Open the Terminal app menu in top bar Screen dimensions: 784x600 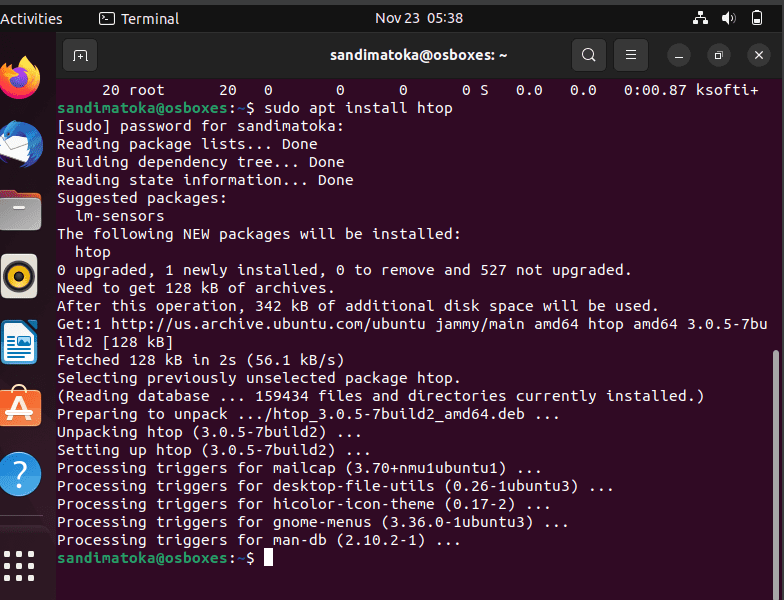point(139,19)
